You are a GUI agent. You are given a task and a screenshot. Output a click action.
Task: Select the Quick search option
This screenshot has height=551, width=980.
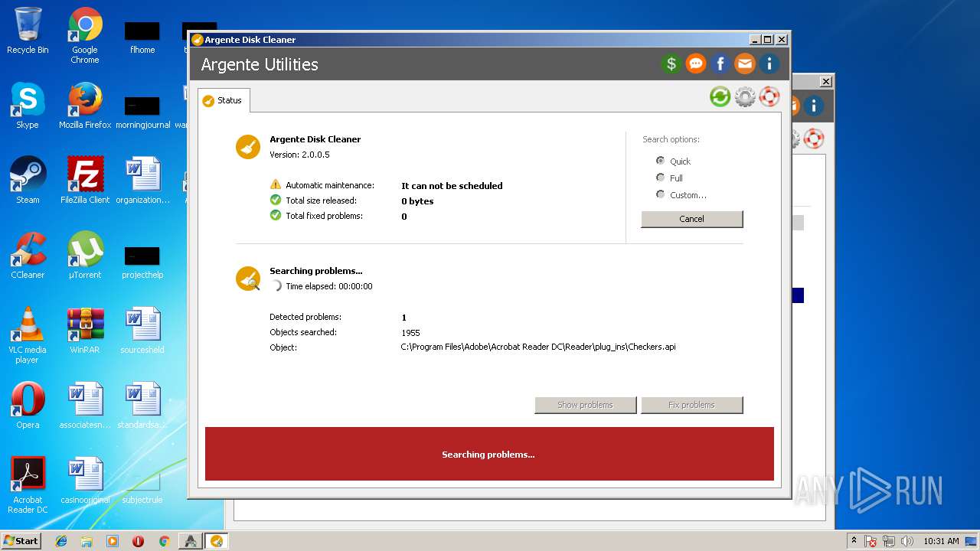pyautogui.click(x=674, y=161)
